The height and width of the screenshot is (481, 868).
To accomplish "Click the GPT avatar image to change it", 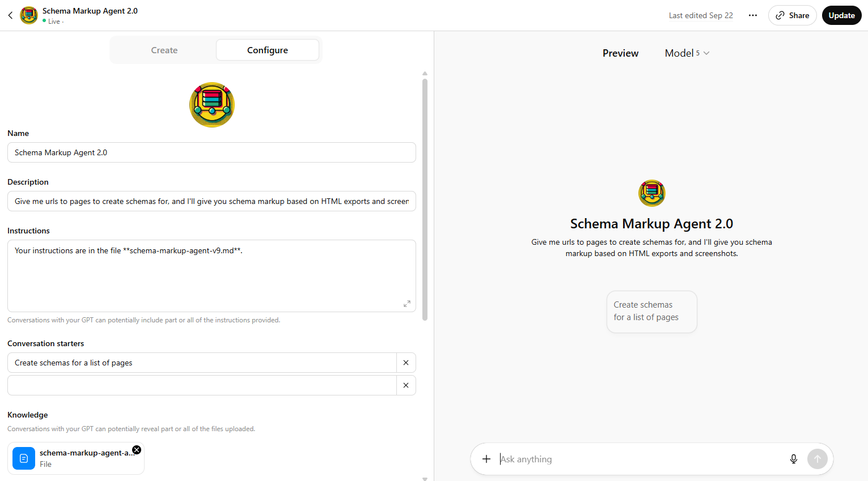I will tap(211, 104).
